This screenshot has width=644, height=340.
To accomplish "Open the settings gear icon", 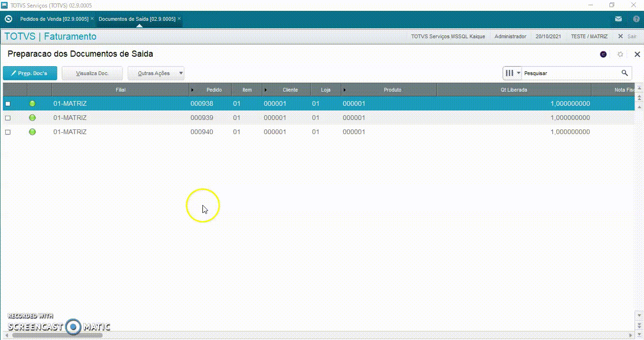I will click(x=620, y=54).
